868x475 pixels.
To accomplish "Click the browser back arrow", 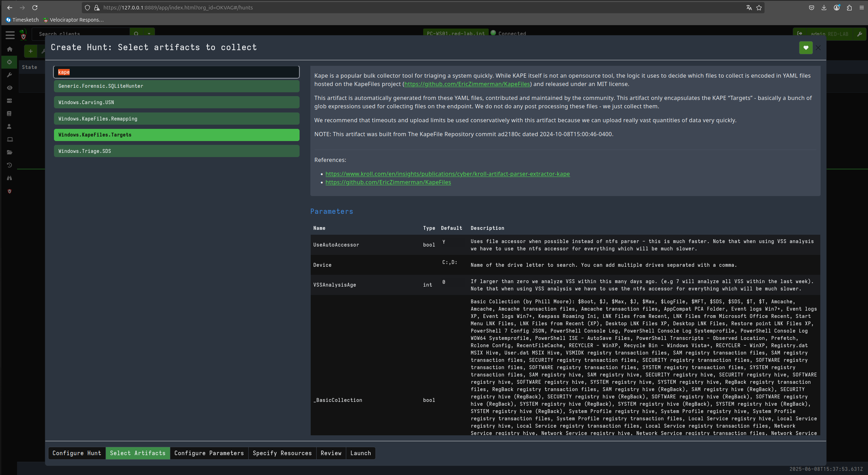I will click(x=10, y=8).
